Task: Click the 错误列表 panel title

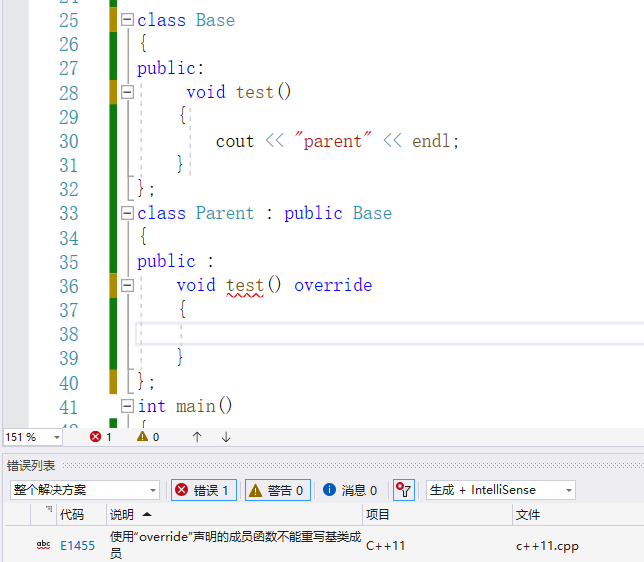Action: 31,465
